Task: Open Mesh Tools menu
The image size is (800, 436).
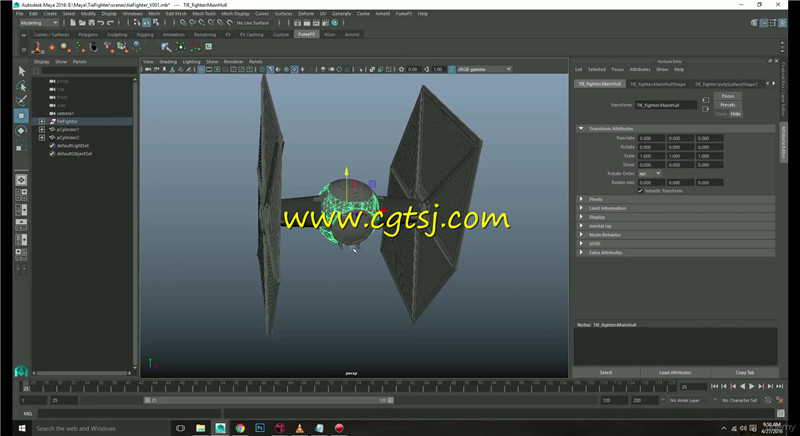Action: click(204, 14)
